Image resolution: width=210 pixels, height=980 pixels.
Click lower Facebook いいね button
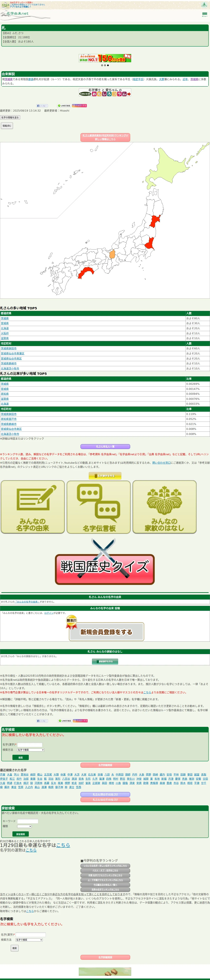(42, 721)
